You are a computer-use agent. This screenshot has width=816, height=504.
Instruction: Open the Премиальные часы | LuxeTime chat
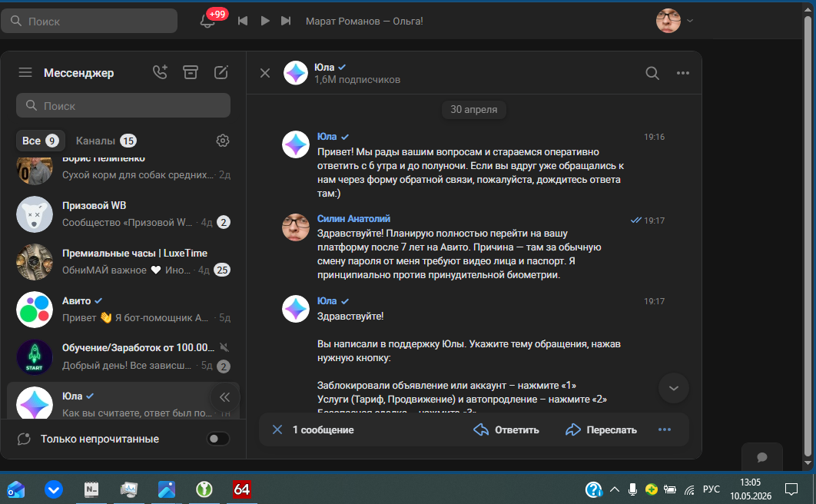coord(124,262)
